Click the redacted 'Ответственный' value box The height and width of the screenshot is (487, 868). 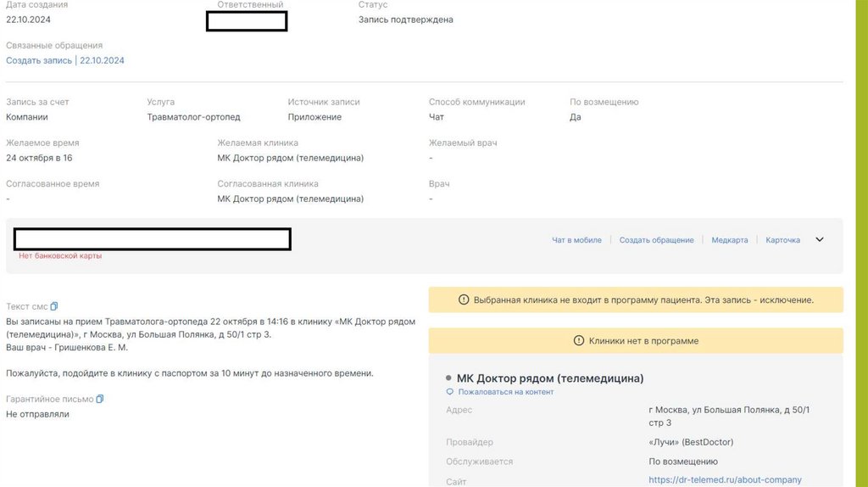pyautogui.click(x=247, y=21)
